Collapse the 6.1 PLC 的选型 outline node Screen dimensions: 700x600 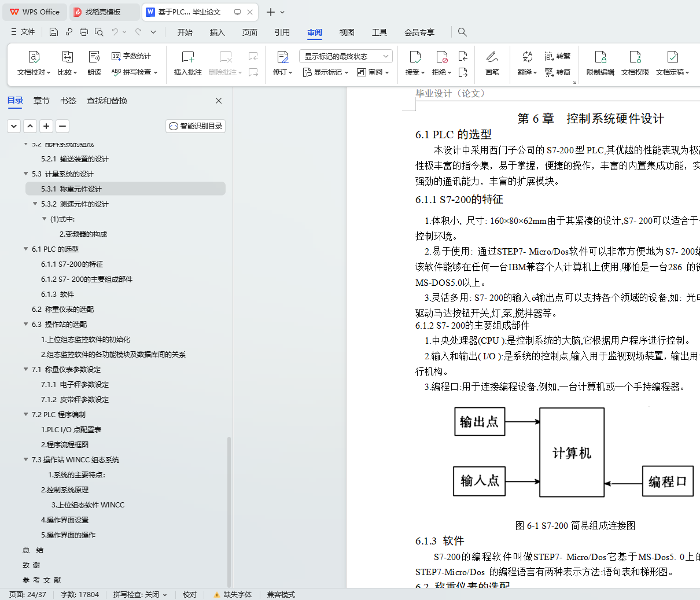[25, 249]
